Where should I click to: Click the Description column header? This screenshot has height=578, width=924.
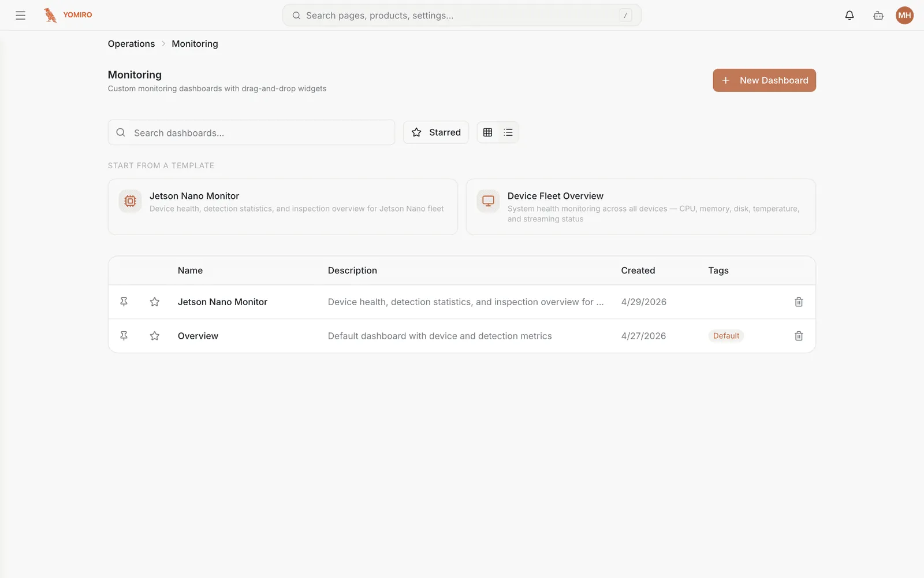tap(352, 271)
